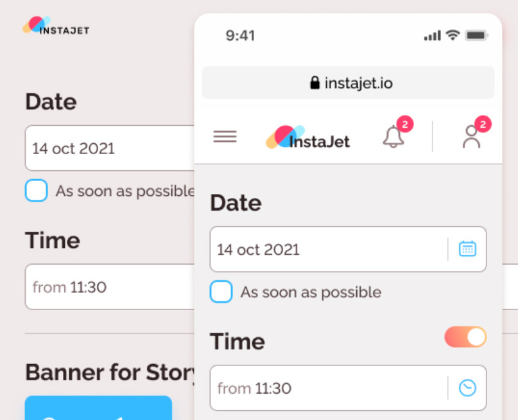Image resolution: width=518 pixels, height=420 pixels.
Task: Click the desktop time 'from 11:30' field
Action: pyautogui.click(x=109, y=286)
